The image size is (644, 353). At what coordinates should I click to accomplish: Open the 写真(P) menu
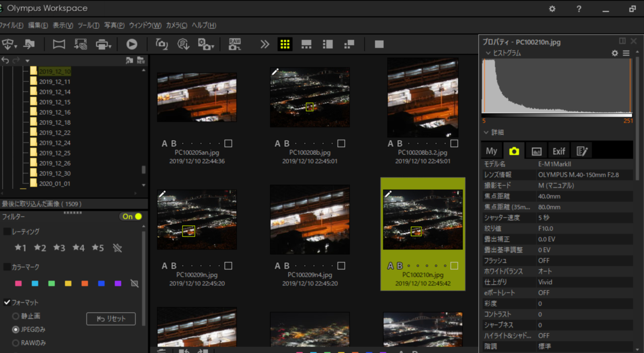tap(114, 25)
